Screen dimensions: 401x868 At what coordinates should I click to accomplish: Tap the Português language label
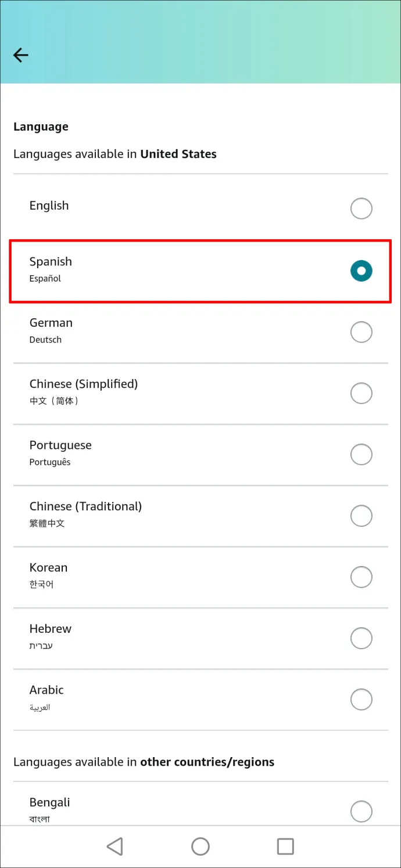click(x=50, y=462)
